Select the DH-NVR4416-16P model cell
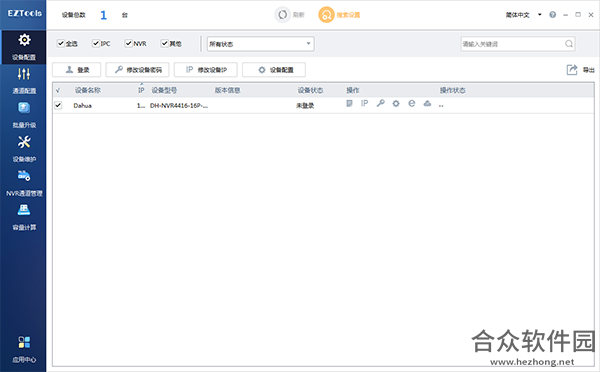This screenshot has height=372, width=600. (179, 106)
